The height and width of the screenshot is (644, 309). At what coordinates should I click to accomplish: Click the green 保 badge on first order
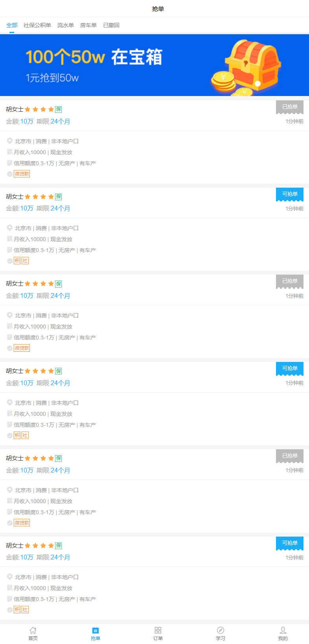(59, 109)
